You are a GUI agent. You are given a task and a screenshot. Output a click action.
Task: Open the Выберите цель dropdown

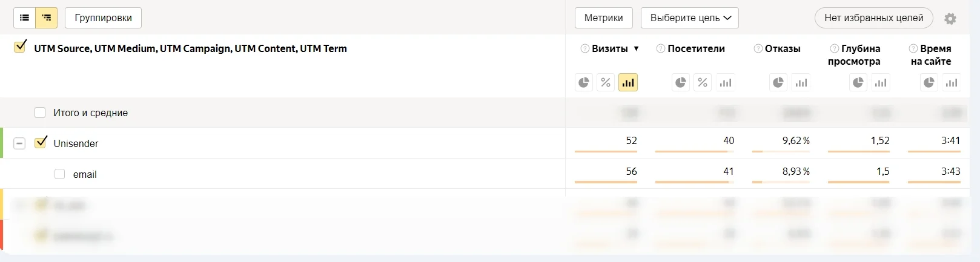(x=690, y=18)
